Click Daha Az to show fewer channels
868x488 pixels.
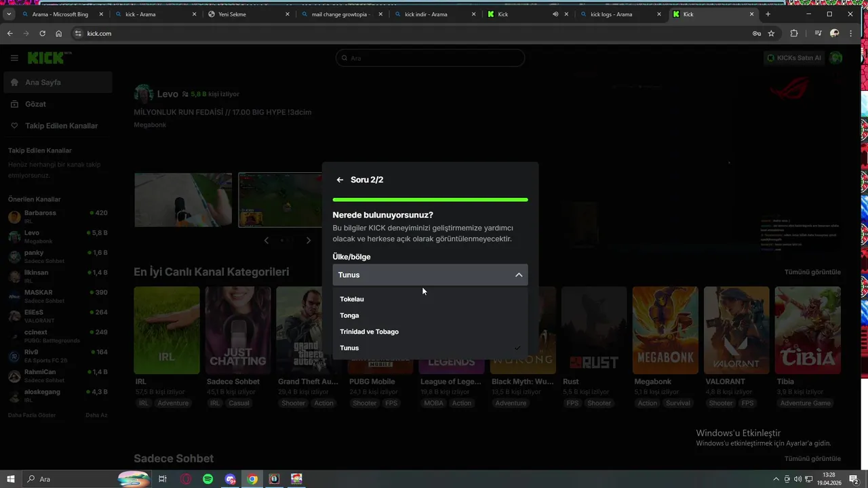(96, 415)
